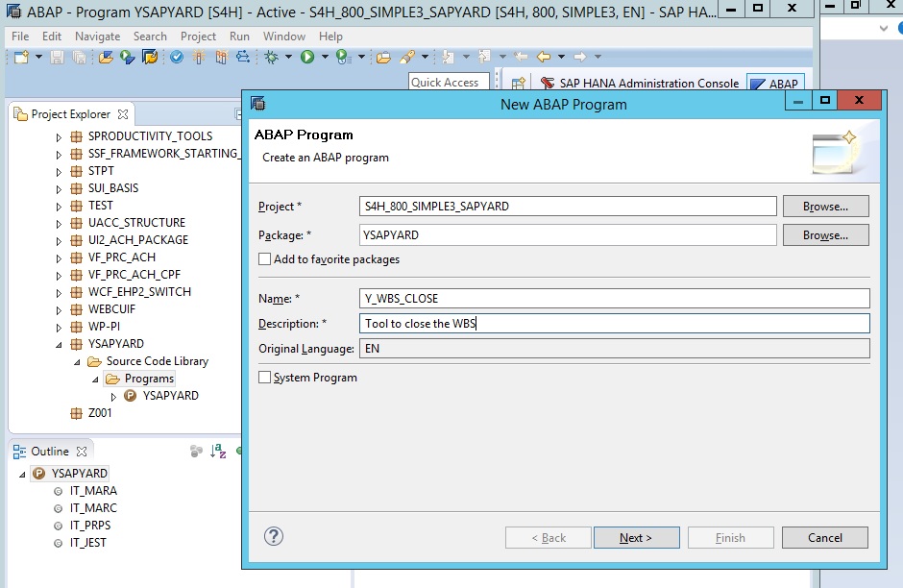Expand the SPRODUCTIVITY_TOOLS package
Viewport: 903px width, 588px height.
pyautogui.click(x=59, y=137)
